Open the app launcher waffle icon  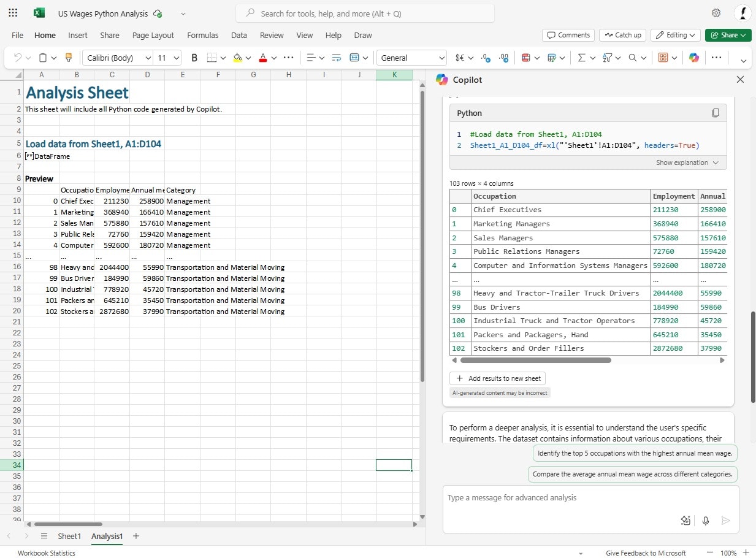coord(13,13)
